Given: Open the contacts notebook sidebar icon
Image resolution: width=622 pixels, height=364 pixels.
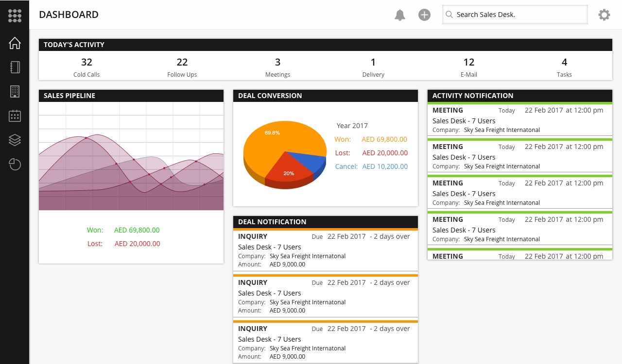Looking at the screenshot, I should pos(15,67).
